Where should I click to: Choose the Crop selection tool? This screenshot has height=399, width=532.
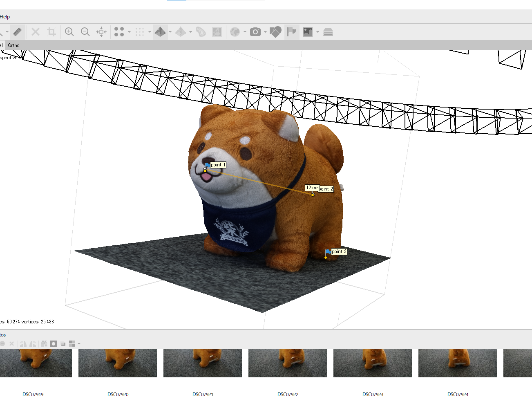[x=51, y=32]
